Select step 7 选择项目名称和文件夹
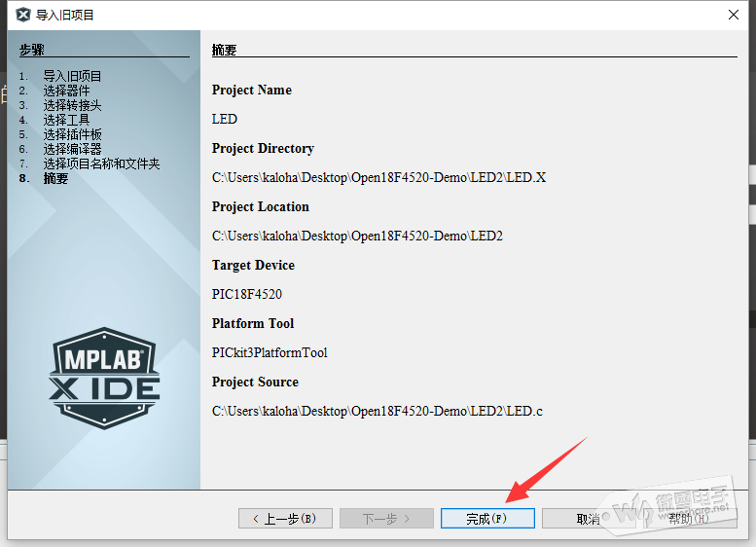The width and height of the screenshot is (756, 547). pos(101,164)
